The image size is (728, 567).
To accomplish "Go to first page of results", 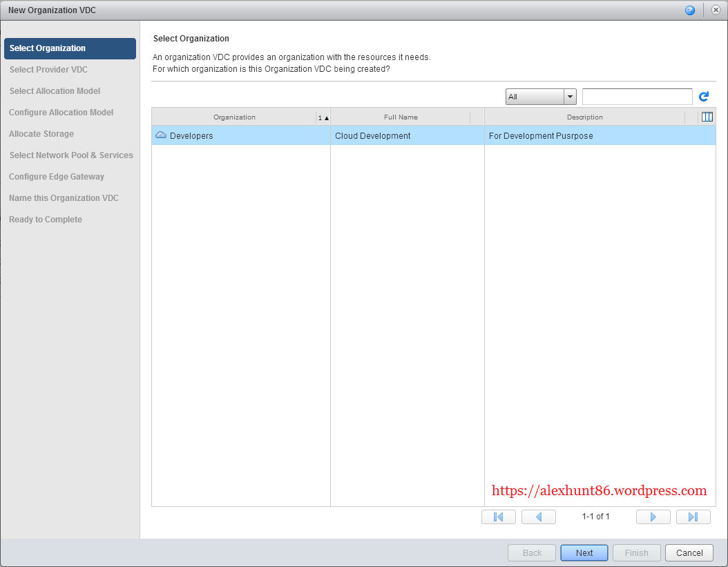I will pos(498,517).
